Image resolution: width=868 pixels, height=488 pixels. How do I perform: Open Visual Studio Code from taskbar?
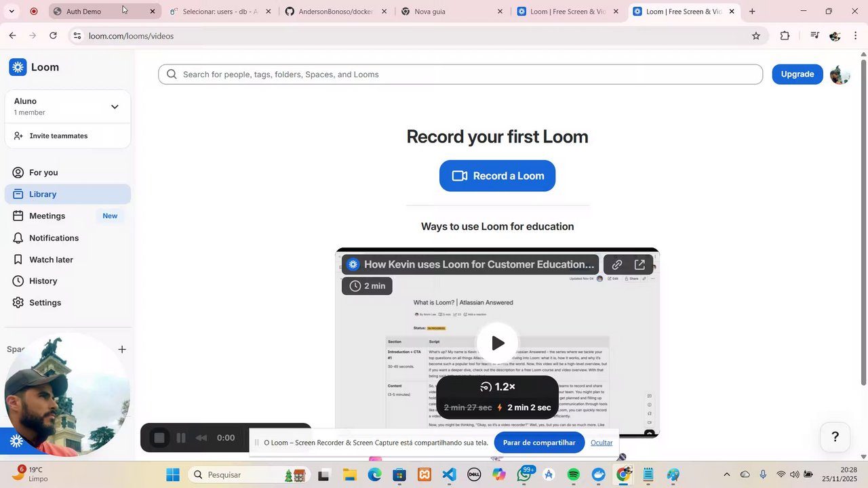point(449,475)
